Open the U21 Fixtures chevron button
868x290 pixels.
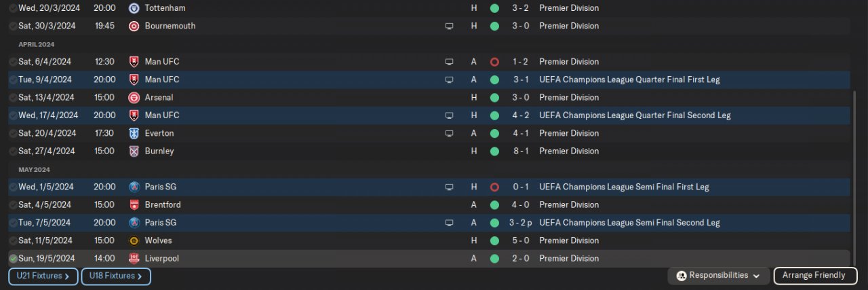tap(43, 276)
